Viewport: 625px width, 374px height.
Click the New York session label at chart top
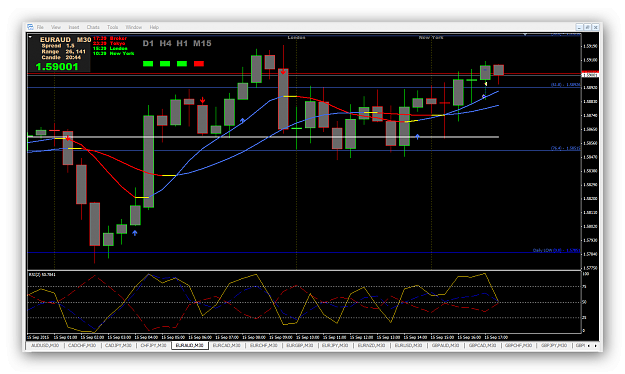(431, 37)
